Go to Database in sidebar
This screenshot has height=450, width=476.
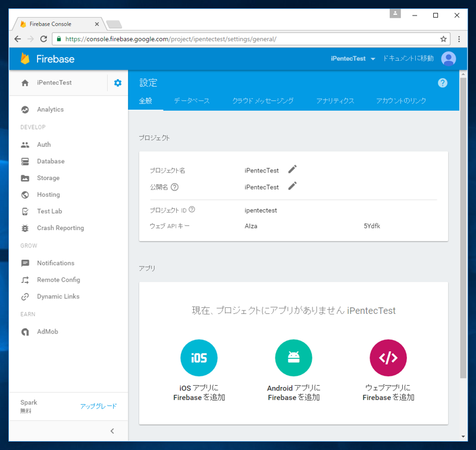point(51,161)
